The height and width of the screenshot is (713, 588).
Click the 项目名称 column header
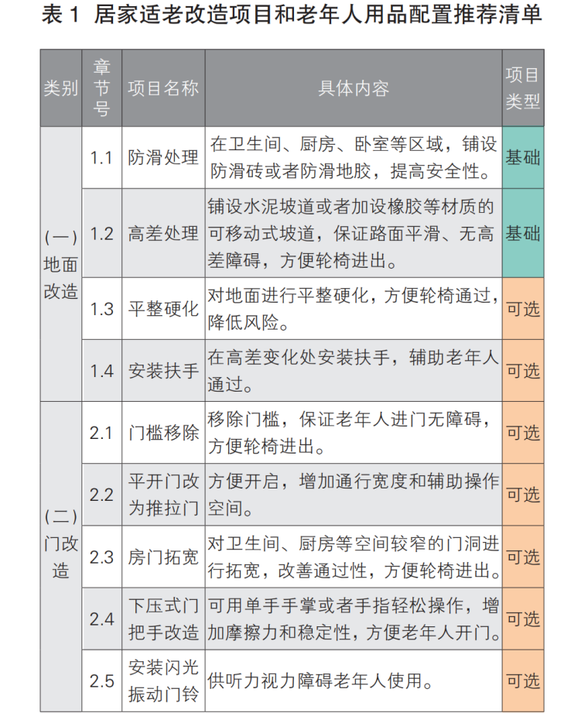[163, 88]
